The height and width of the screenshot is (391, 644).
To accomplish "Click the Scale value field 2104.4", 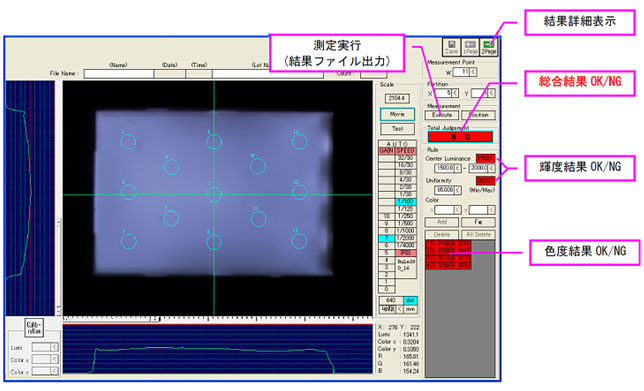I will pos(397,98).
